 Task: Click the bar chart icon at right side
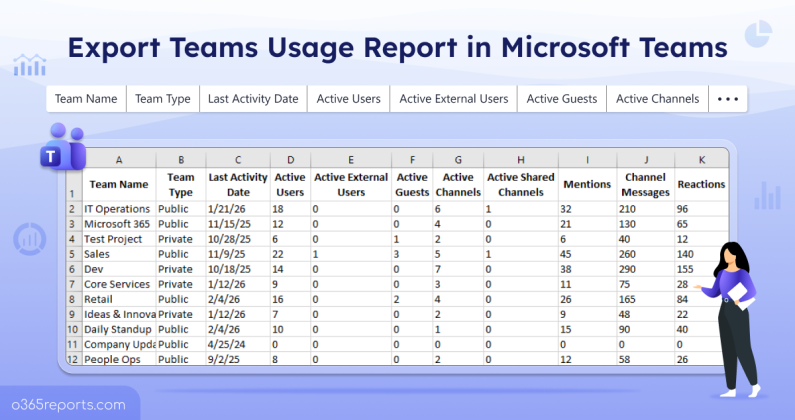click(768, 194)
